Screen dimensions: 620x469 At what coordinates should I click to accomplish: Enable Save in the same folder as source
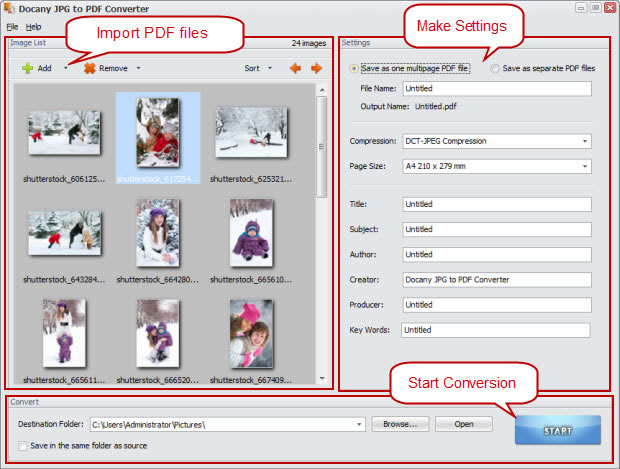tap(22, 445)
